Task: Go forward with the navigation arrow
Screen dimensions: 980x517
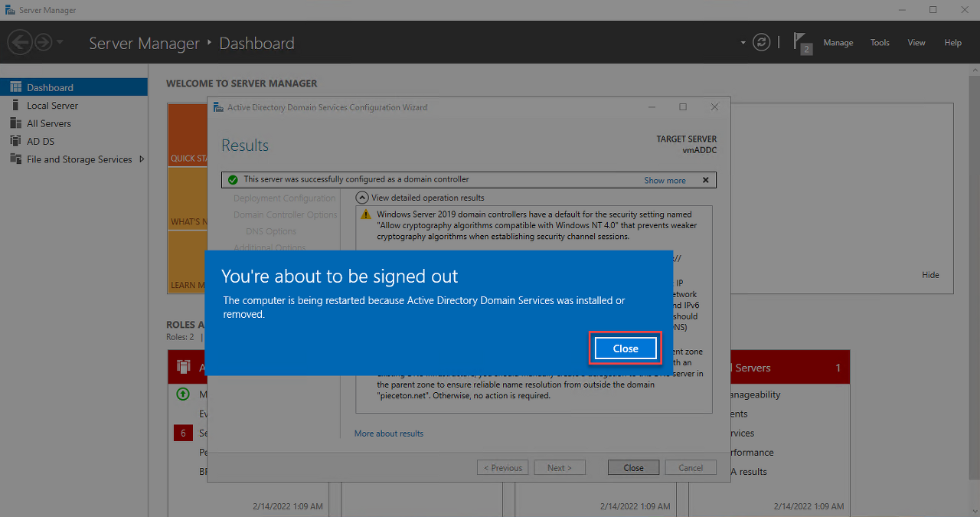Action: (x=43, y=42)
